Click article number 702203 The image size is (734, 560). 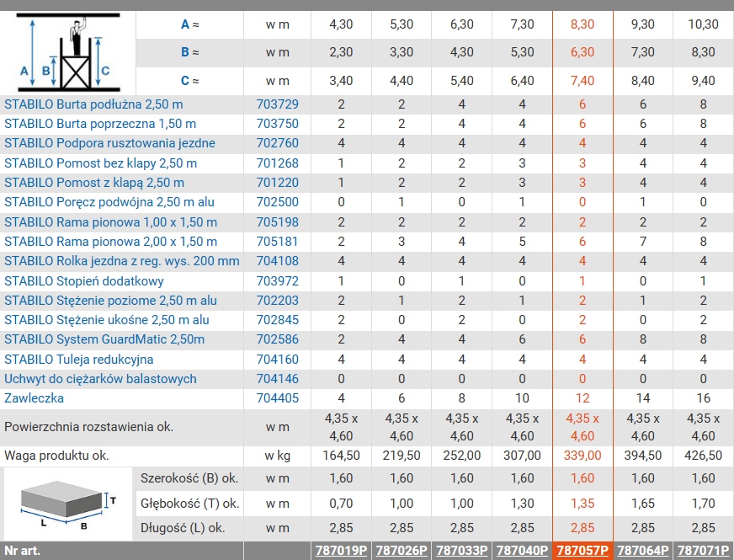tap(277, 300)
